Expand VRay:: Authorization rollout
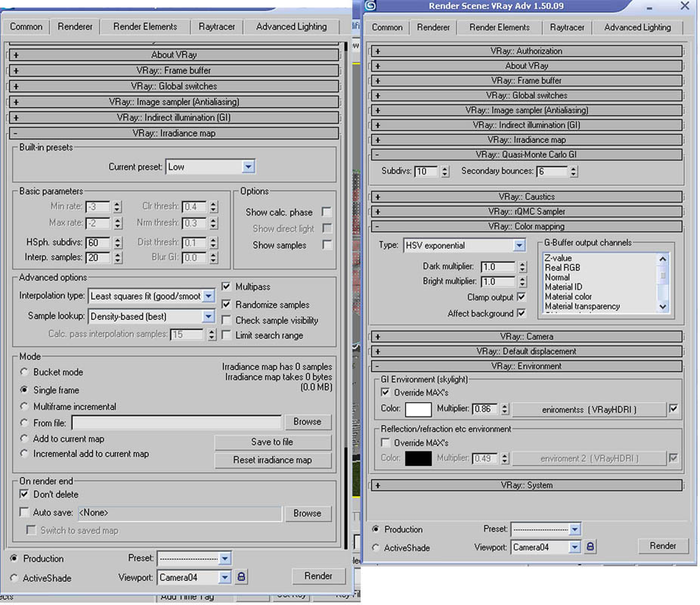 (x=526, y=51)
